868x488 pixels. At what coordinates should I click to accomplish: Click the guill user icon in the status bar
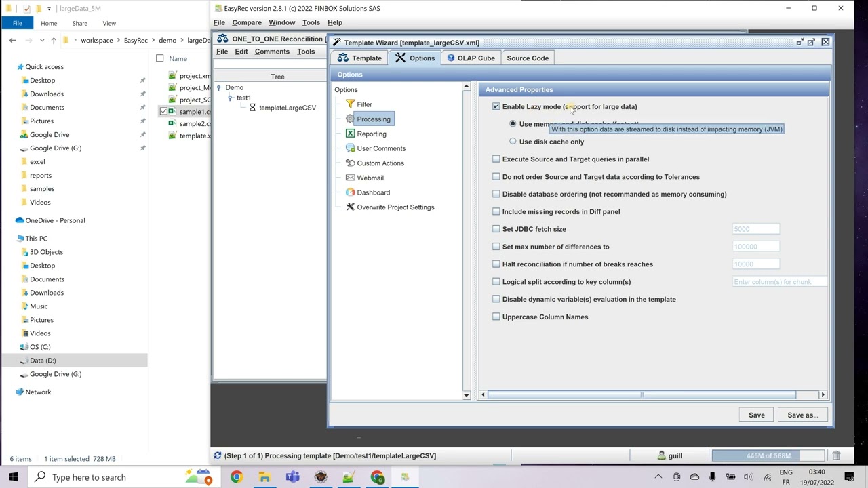coord(662,456)
